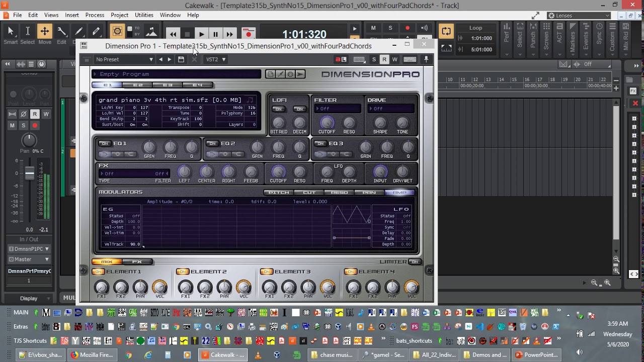This screenshot has width=644, height=362.
Task: Toggle the EQ 2 ON switch
Action: (212, 143)
